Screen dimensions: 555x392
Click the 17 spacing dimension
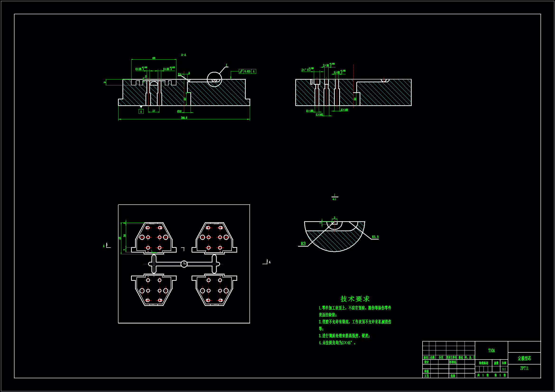click(154, 111)
